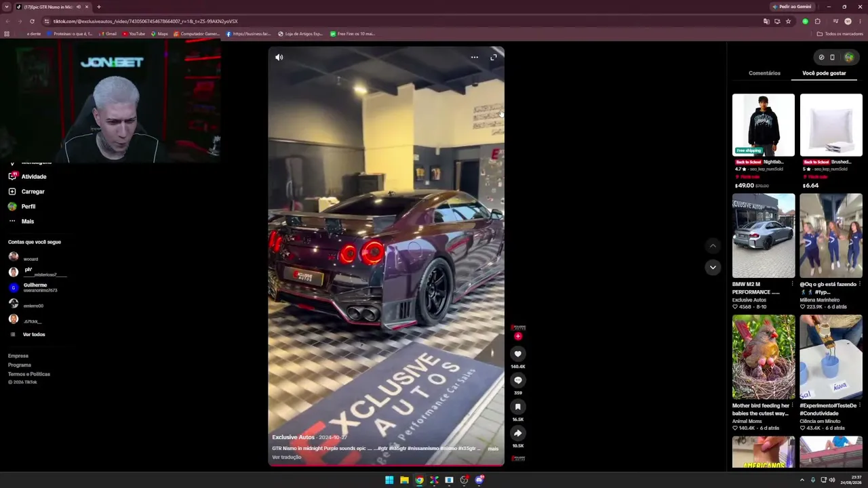
Task: Open the Guilherme followed account
Action: tap(33, 287)
